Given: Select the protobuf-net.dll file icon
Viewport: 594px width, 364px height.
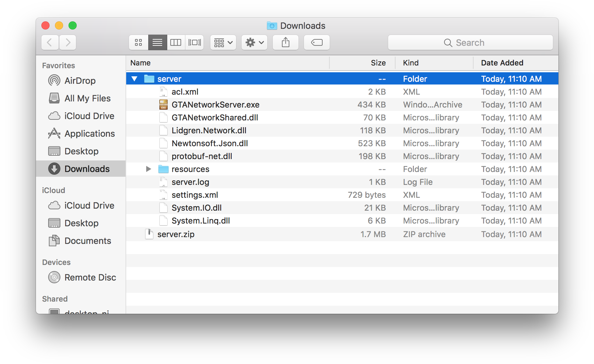Looking at the screenshot, I should point(164,156).
